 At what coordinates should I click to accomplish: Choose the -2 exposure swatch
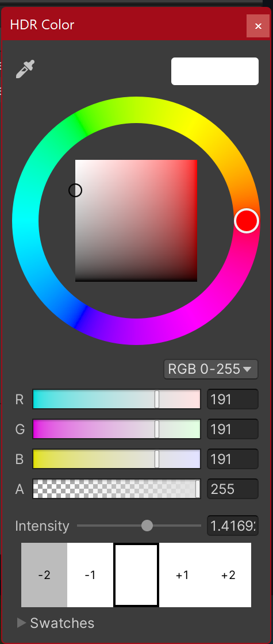point(44,575)
